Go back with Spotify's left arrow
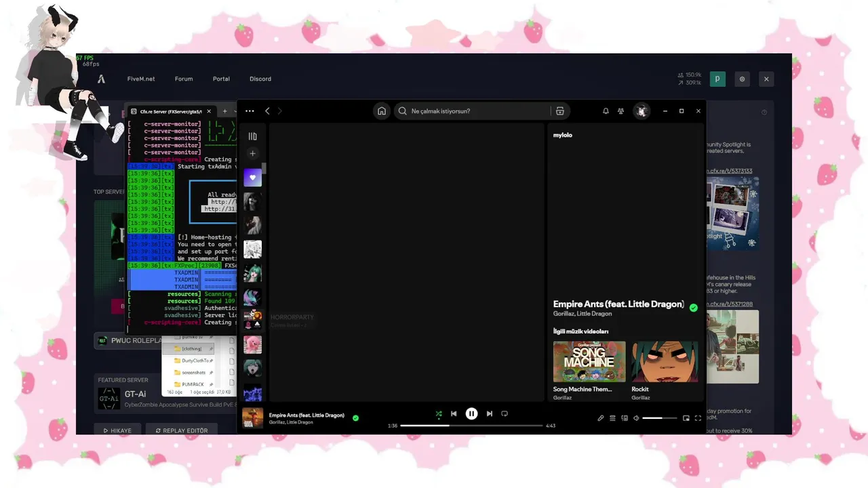 pyautogui.click(x=267, y=111)
